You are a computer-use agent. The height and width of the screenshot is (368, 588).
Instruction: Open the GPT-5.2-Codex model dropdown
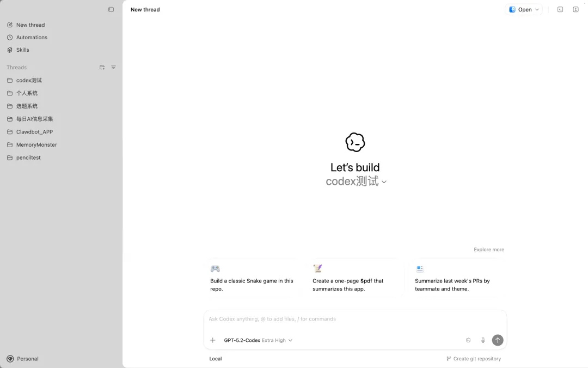click(x=258, y=340)
